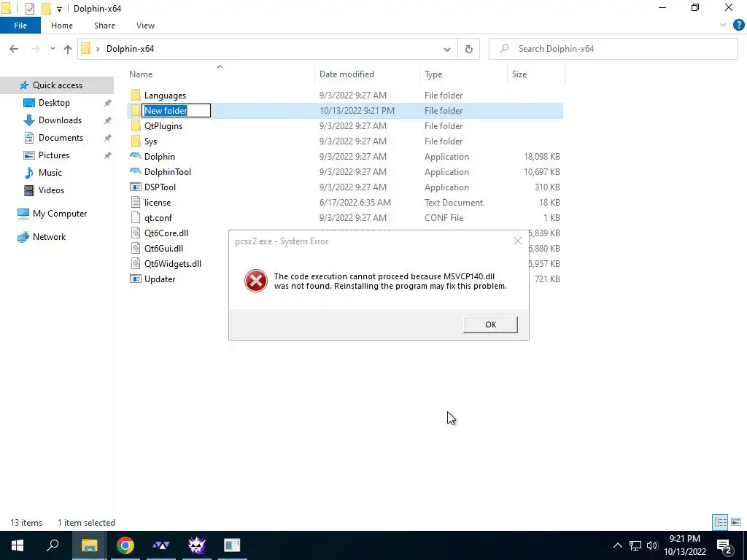Switch to large thumbnails view icon
747x560 pixels.
736,522
